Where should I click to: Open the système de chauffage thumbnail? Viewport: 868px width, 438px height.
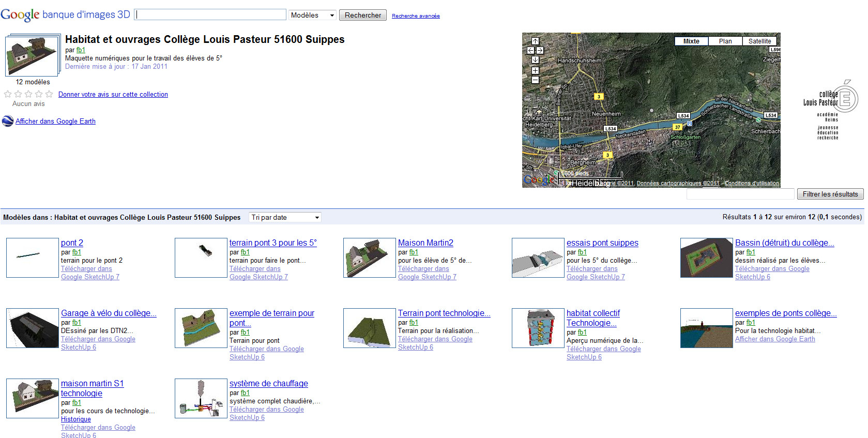(x=201, y=398)
